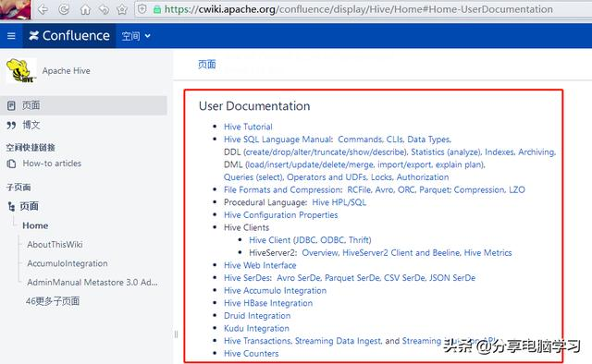This screenshot has height=364, width=592.
Task: Open DML load/insert/update/delete/merge link
Action: click(310, 164)
